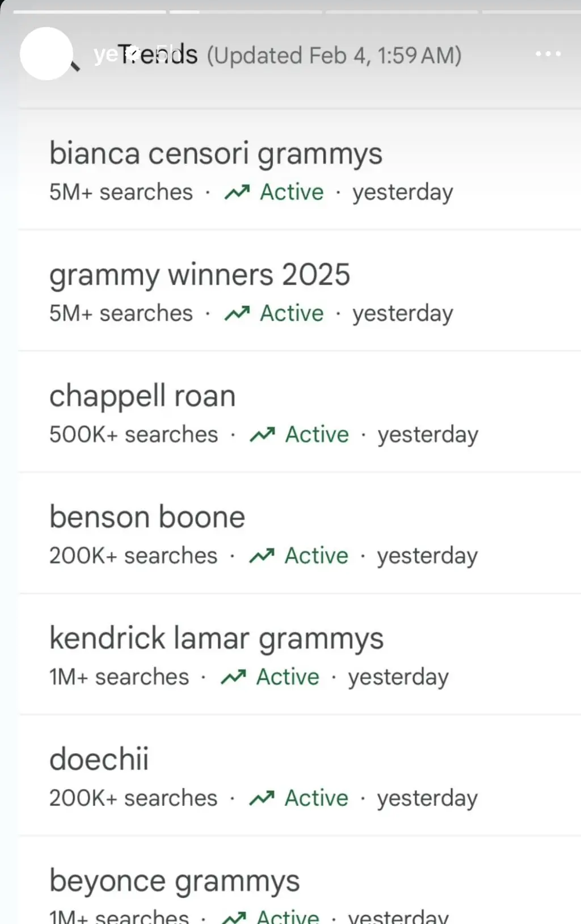This screenshot has height=924, width=581.
Task: Select the "chappell roan" trending search
Action: [142, 396]
